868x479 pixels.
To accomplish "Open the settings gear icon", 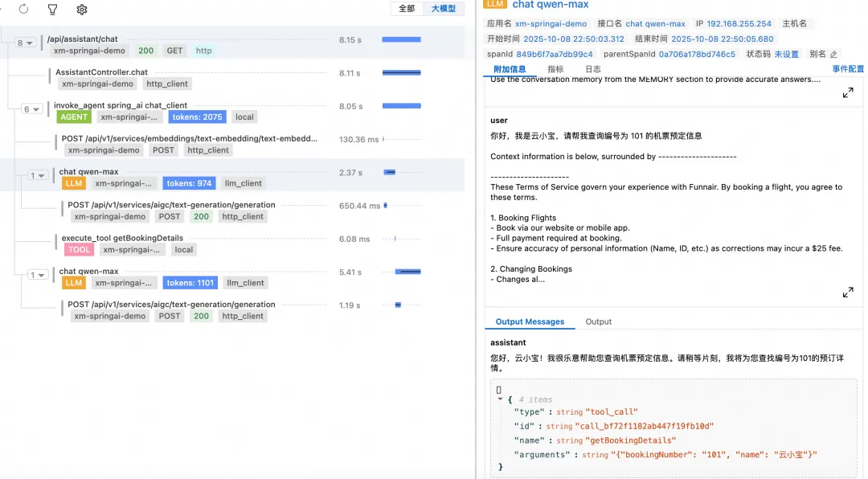I will [80, 10].
